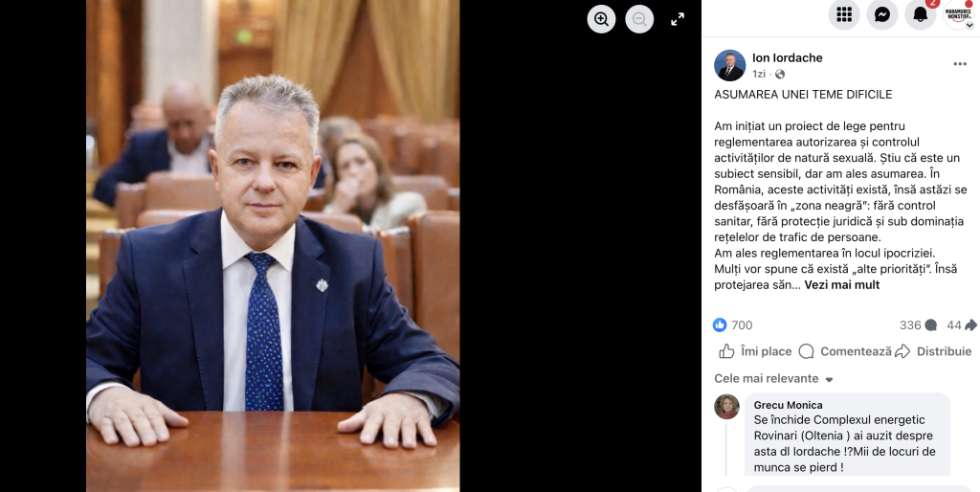This screenshot has height=492, width=980.
Task: Click Grecu Monica's avatar thumbnail
Action: click(726, 407)
